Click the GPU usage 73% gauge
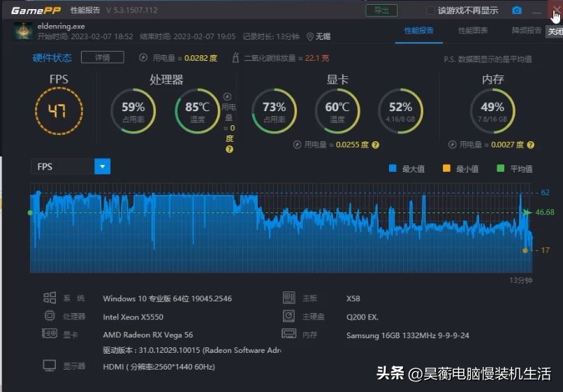 (274, 111)
